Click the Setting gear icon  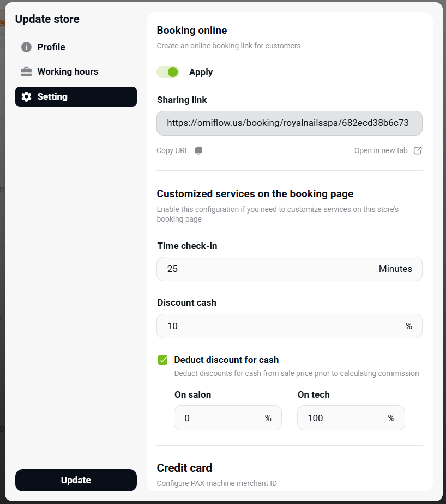pos(26,97)
